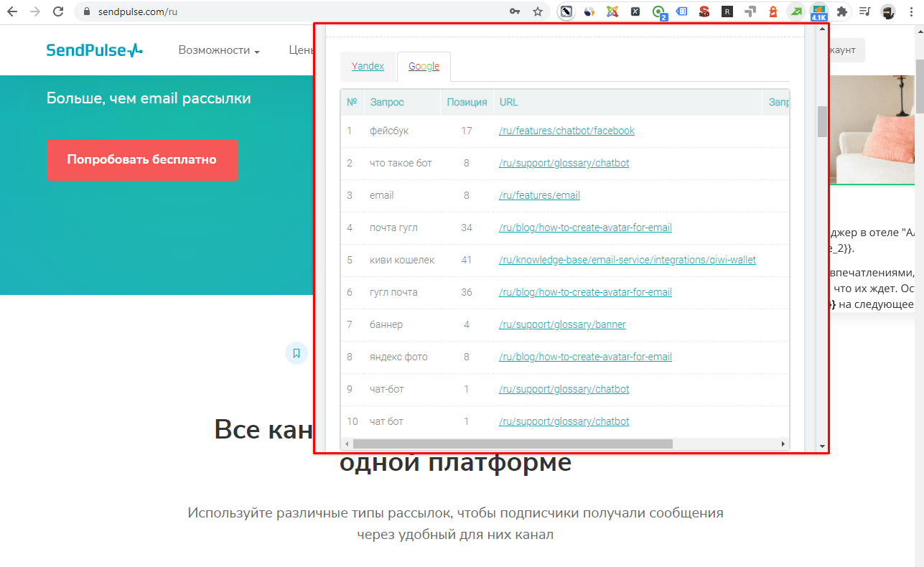Open the /ru/features/chatbot/facebook link
Viewport: 924px width, 567px height.
pos(566,131)
